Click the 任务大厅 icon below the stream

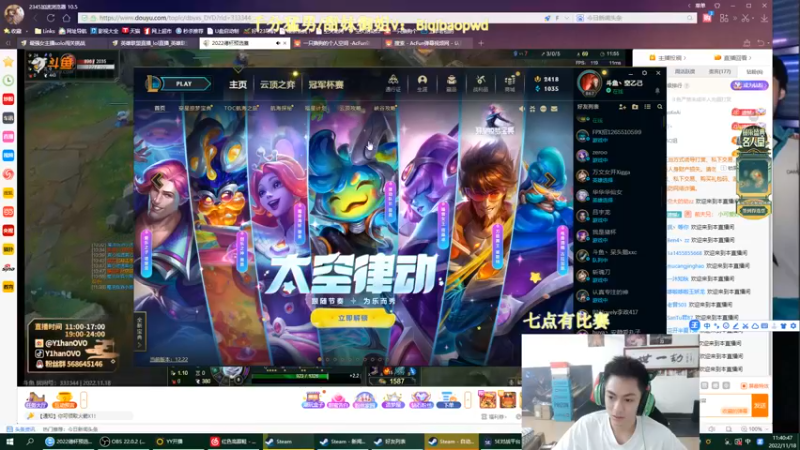36,400
